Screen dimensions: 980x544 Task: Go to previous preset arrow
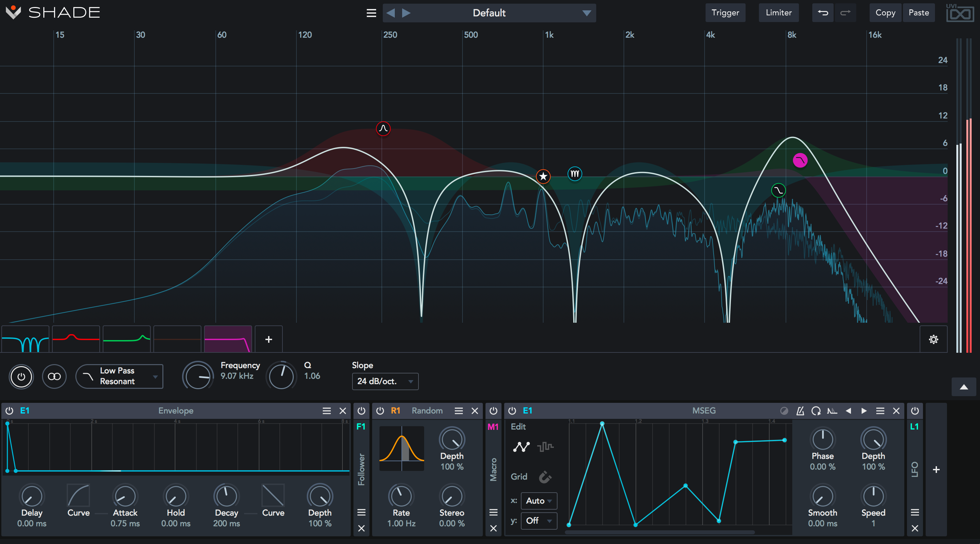[390, 13]
